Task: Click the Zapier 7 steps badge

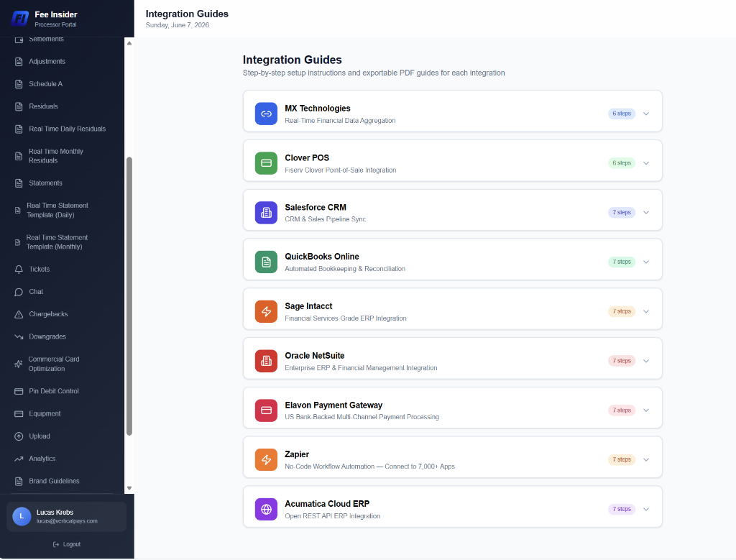Action: [622, 459]
